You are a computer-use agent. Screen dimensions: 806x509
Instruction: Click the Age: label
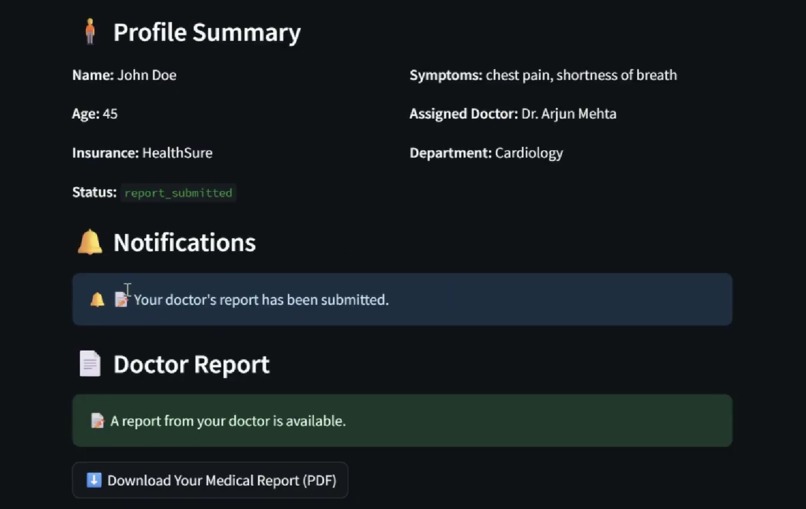point(86,114)
